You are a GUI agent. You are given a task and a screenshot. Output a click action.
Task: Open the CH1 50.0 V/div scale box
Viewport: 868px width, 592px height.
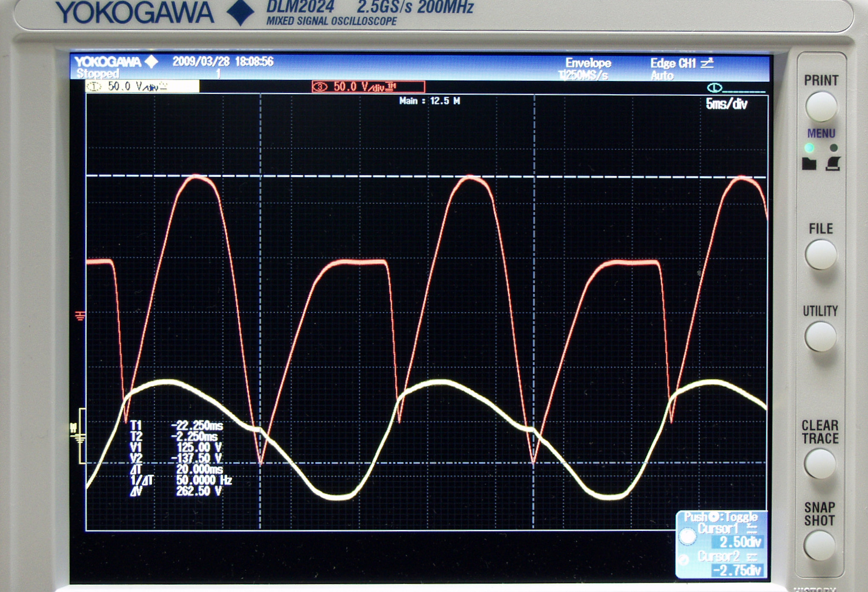coord(142,86)
